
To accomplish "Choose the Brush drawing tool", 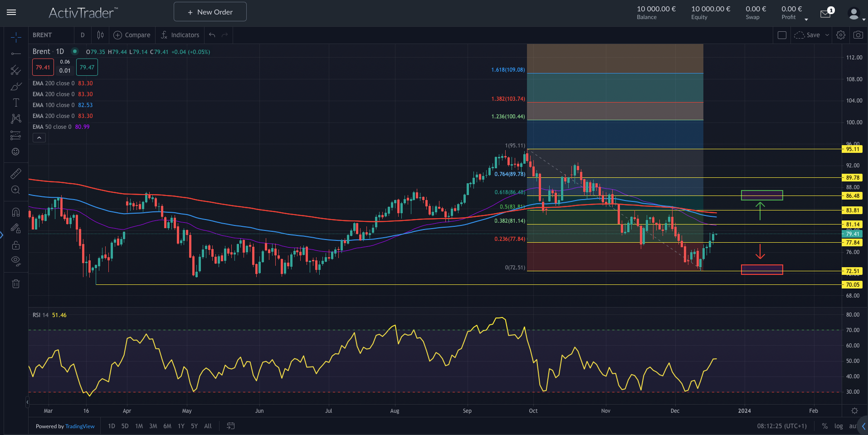I will click(15, 86).
